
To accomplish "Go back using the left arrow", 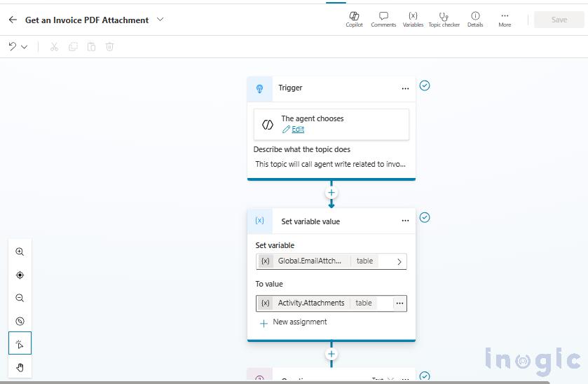I will pyautogui.click(x=13, y=20).
